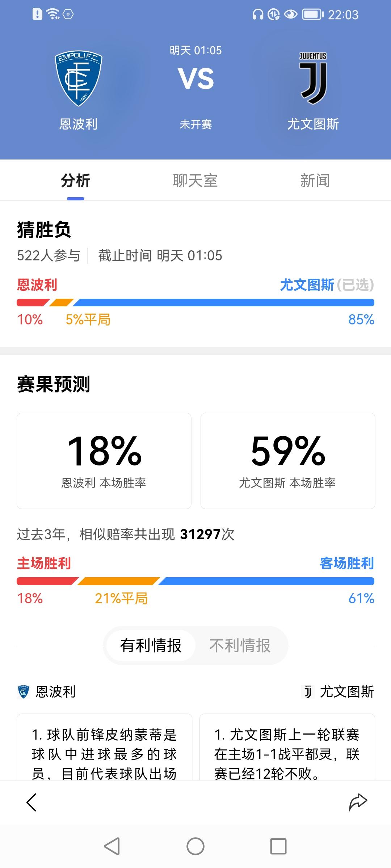This screenshot has height=868, width=391.
Task: Go back using the left arrow icon
Action: [31, 802]
